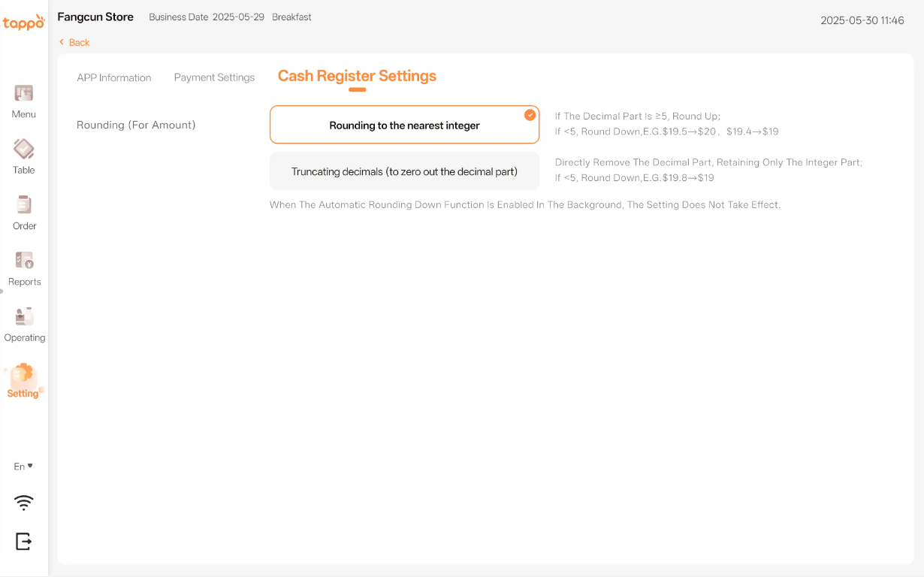
Task: Click the tappo logo
Action: (23, 23)
